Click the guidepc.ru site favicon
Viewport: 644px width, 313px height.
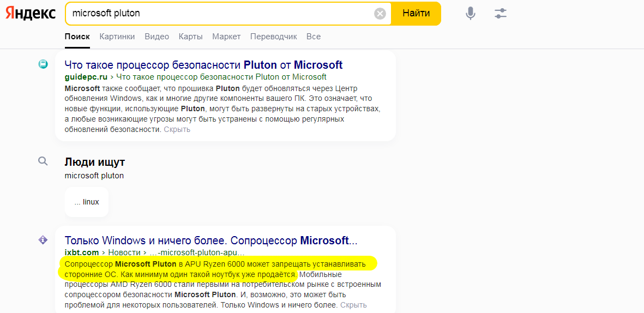43,64
